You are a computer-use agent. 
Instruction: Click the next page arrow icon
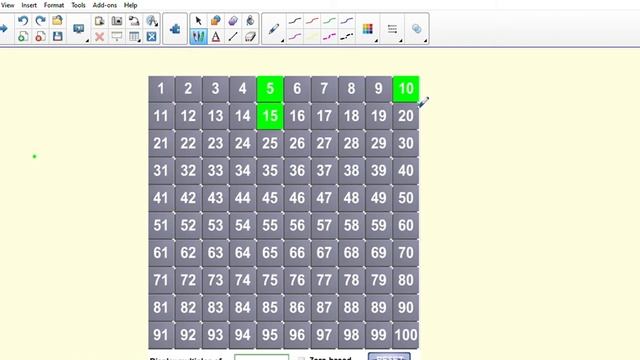(4, 29)
